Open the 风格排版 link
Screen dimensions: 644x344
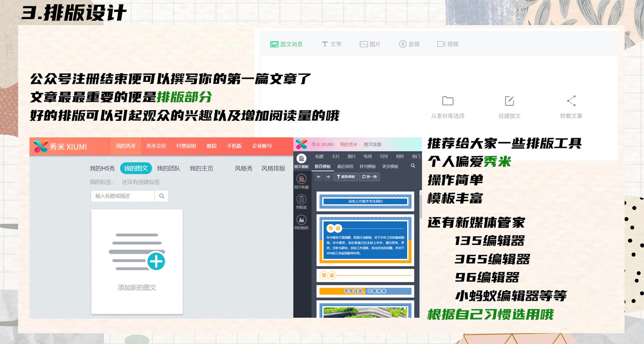pos(273,168)
